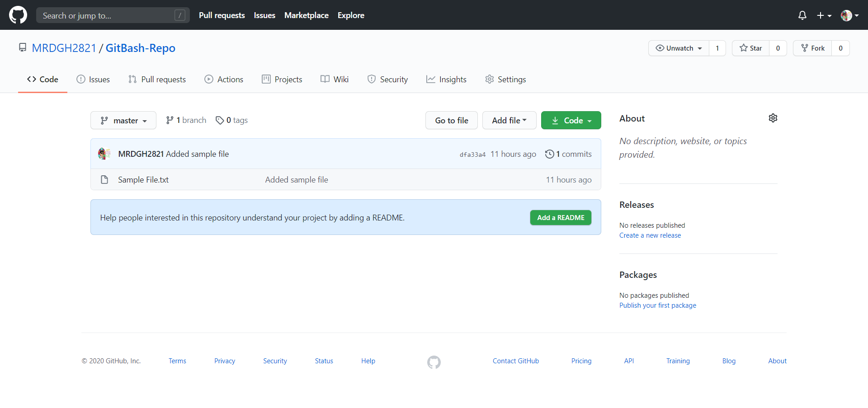Open the Added sample file commit message
The width and height of the screenshot is (868, 408).
click(x=198, y=154)
